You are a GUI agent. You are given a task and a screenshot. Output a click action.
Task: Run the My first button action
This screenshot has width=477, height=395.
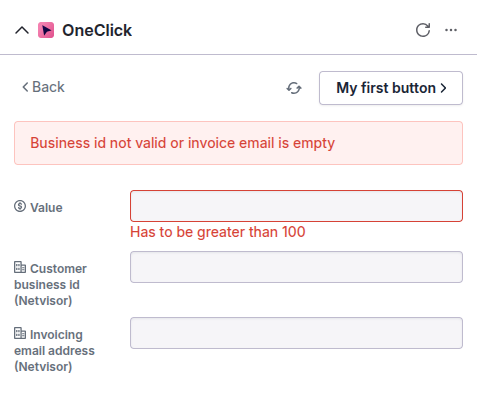point(391,88)
